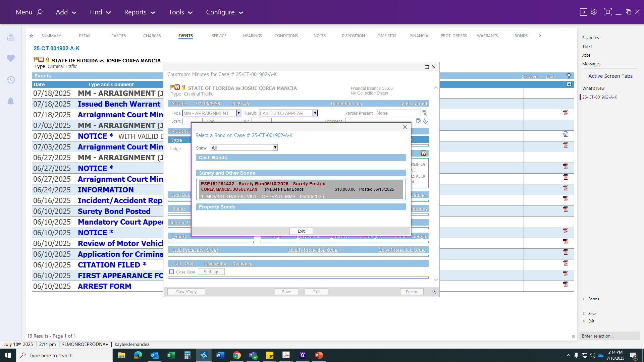Switch to the CHARGES tab
The image size is (644, 362).
[x=152, y=36]
